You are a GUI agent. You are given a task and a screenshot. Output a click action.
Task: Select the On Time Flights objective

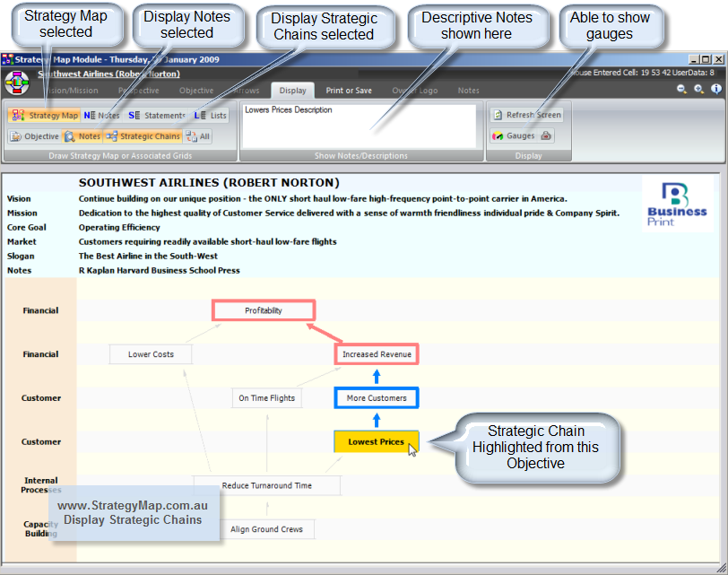coord(267,398)
